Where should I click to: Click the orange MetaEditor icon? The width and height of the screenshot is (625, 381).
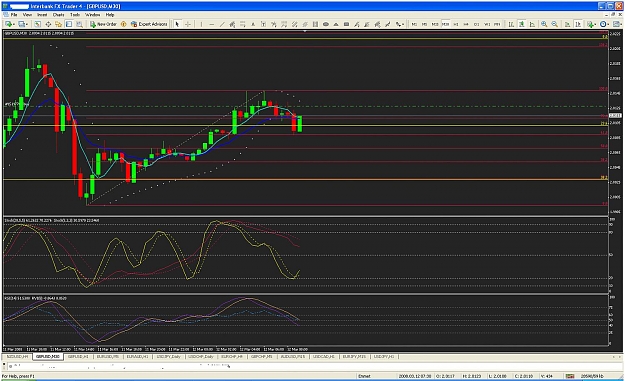[x=124, y=24]
